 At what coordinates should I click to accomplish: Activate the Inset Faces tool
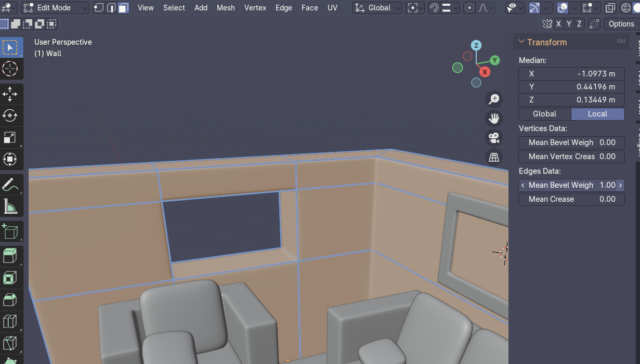pos(10,278)
